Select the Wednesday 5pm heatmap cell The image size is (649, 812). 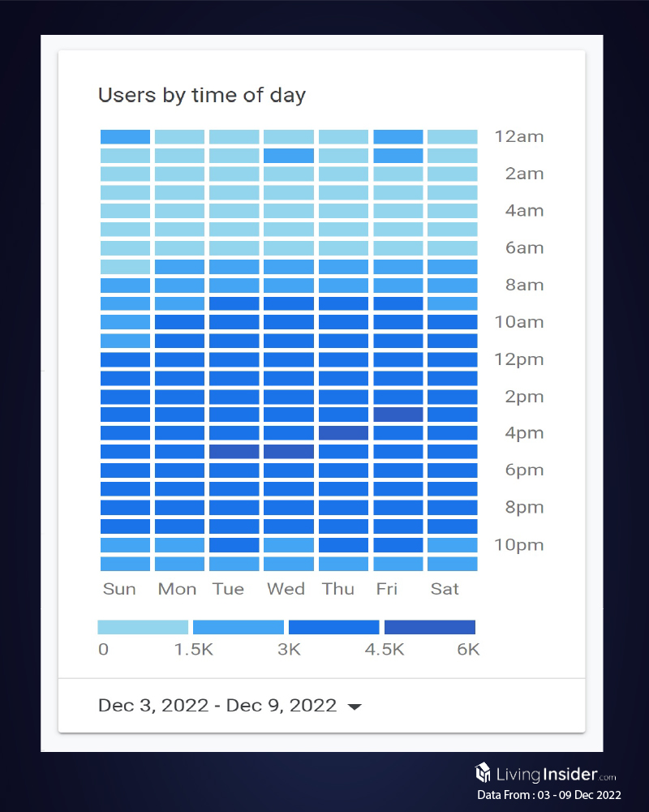[x=289, y=452]
